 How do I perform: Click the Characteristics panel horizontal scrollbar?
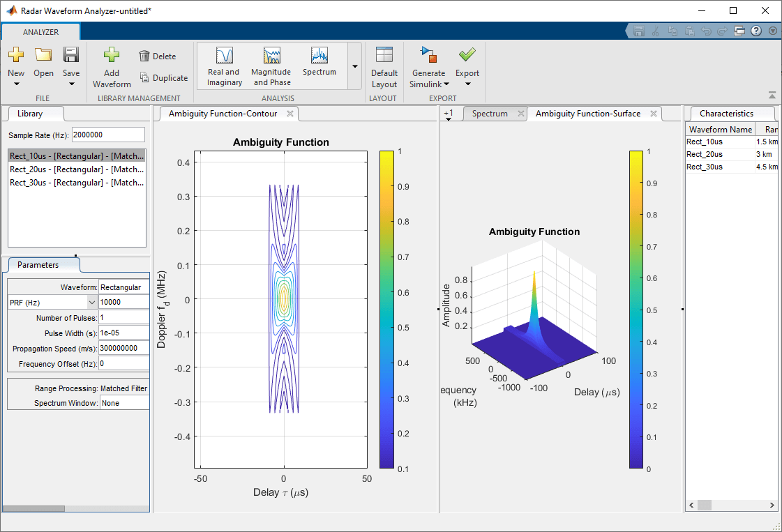[x=705, y=505]
